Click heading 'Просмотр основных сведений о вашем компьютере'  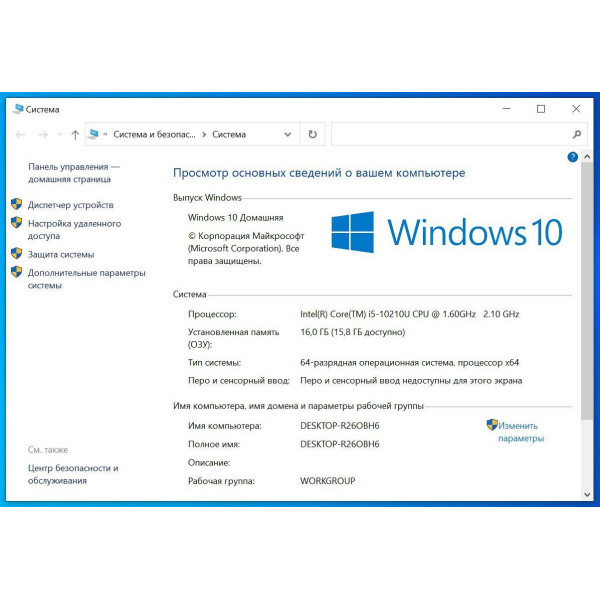coord(319,173)
